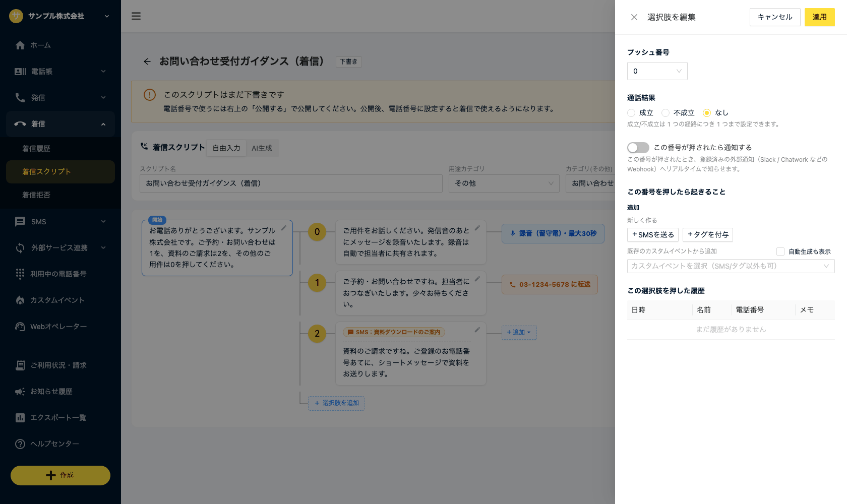Expand the 外部サービス連携 section chevron

click(103, 248)
